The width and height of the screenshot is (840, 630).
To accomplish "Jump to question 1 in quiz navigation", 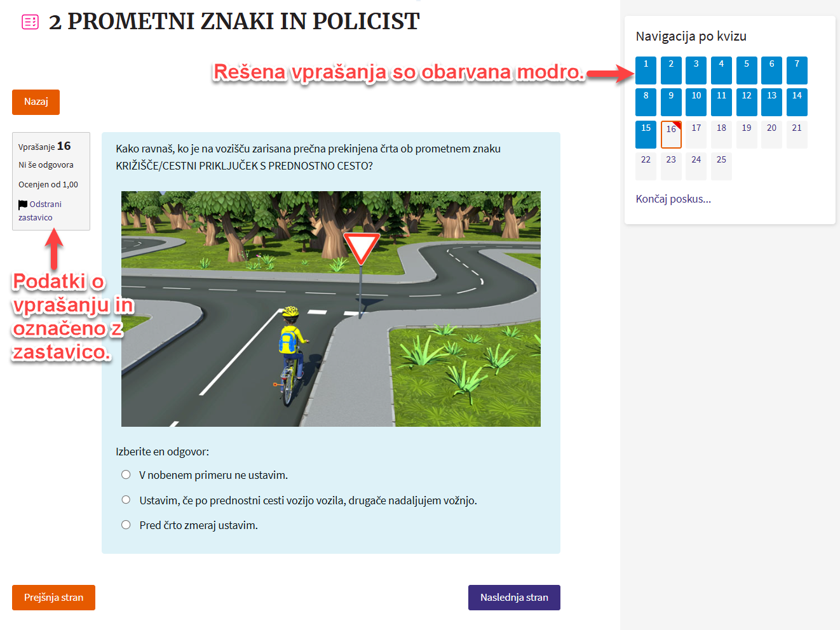I will (x=646, y=70).
